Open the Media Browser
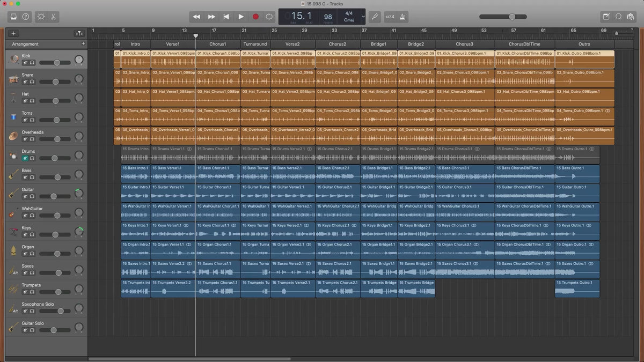The height and width of the screenshot is (362, 644). click(631, 17)
